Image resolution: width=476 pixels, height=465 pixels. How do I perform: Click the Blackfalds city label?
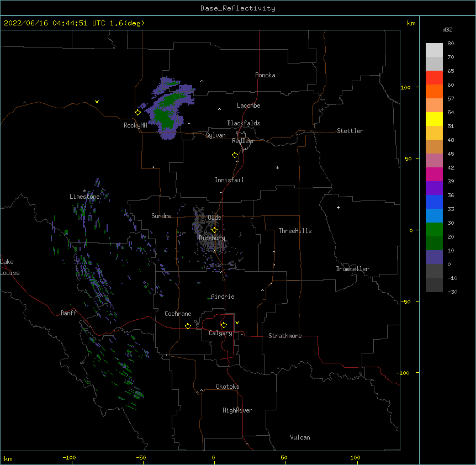(x=244, y=123)
